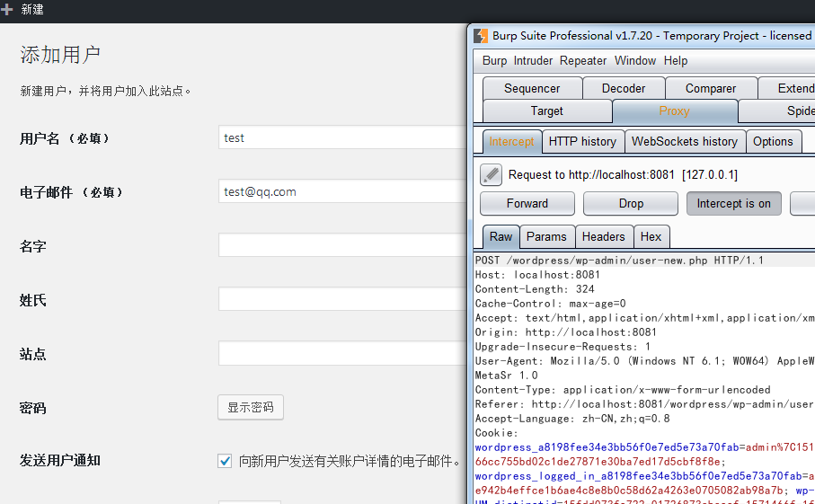Click the Burp Suite logo icon in title bar
This screenshot has width=815, height=504.
(481, 36)
